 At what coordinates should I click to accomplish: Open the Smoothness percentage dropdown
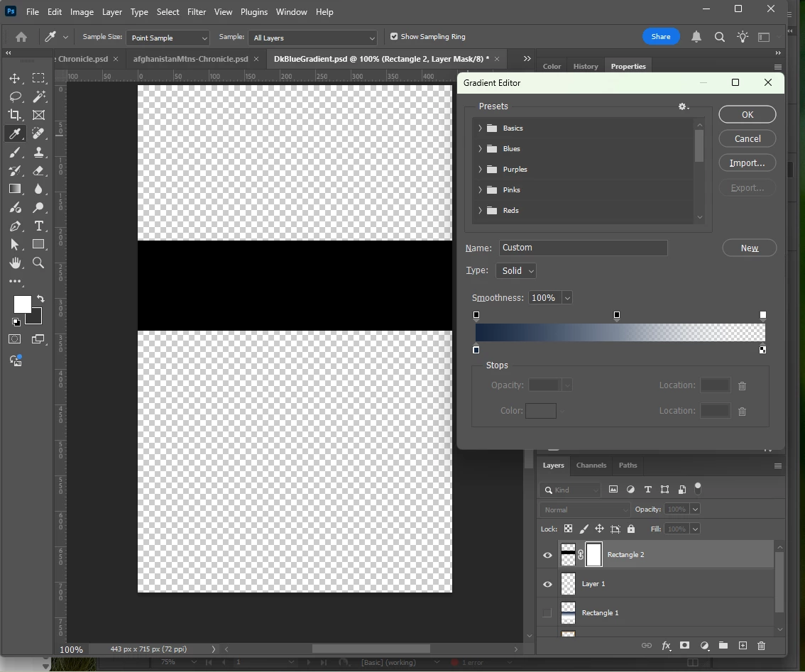[567, 298]
